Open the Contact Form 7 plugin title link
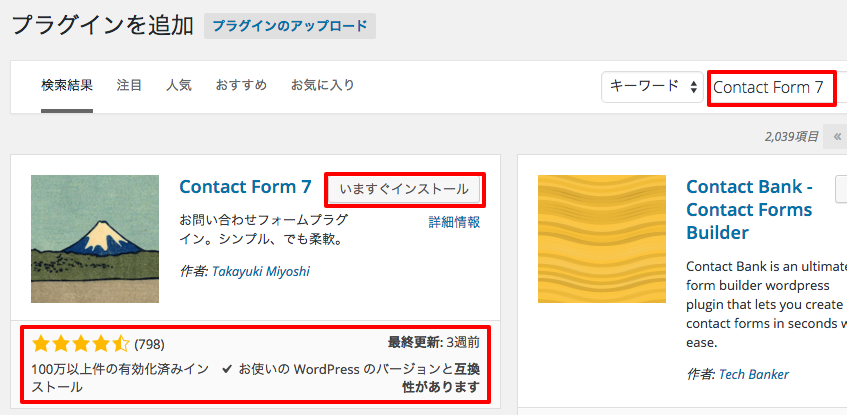The height and width of the screenshot is (415, 847). [x=245, y=186]
